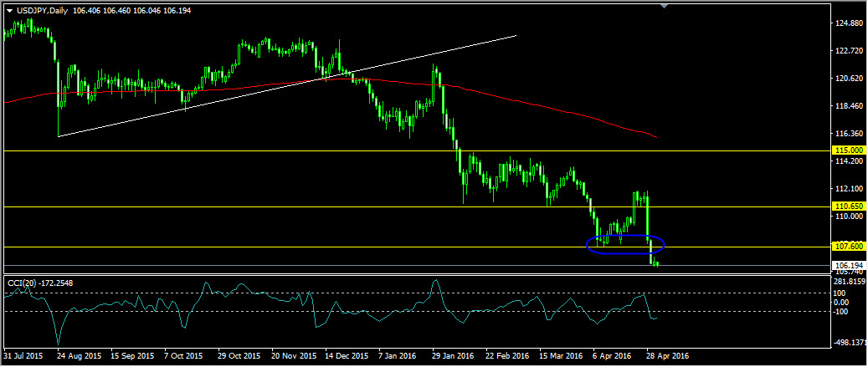The height and width of the screenshot is (367, 868).
Task: Click the date label 29 Jan 2016
Action: point(453,356)
